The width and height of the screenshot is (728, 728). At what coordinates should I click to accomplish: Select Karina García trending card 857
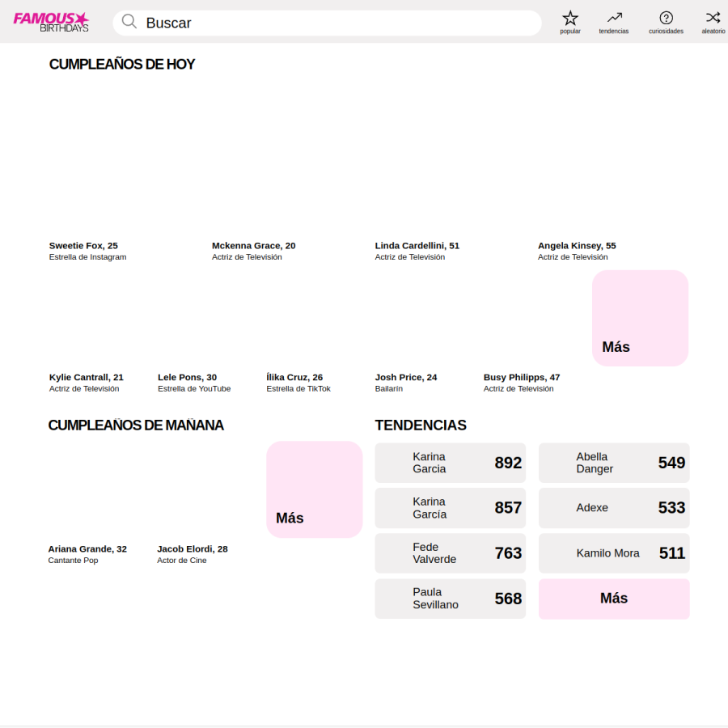click(451, 508)
